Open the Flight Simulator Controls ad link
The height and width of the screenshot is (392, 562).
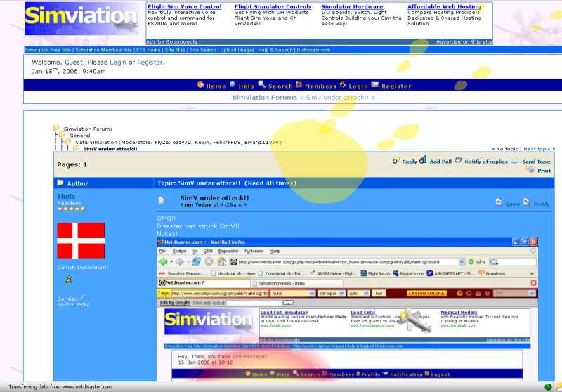pyautogui.click(x=273, y=6)
